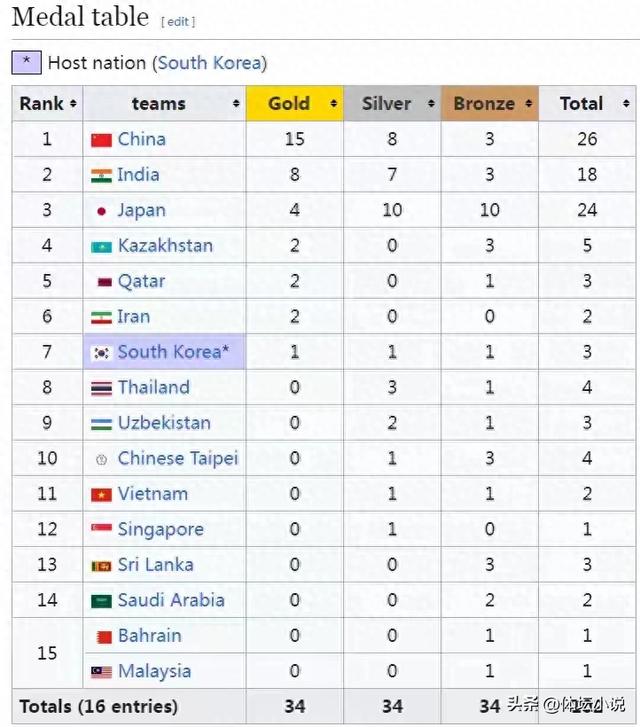This screenshot has height=727, width=640.
Task: Sort table by Total column arrows
Action: pos(626,104)
